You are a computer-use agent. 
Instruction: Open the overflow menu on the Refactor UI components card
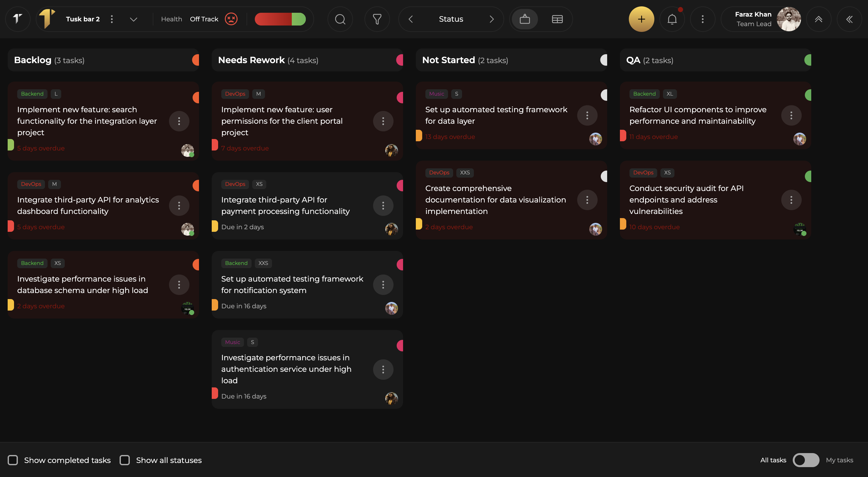coord(791,115)
